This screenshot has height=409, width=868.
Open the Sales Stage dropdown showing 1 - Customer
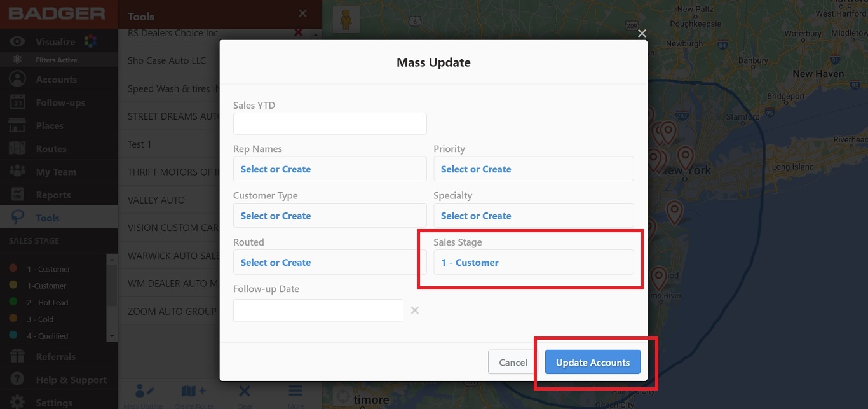click(533, 262)
